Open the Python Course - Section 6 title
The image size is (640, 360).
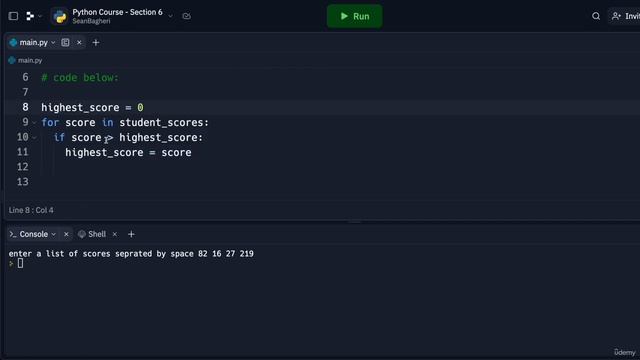[117, 12]
